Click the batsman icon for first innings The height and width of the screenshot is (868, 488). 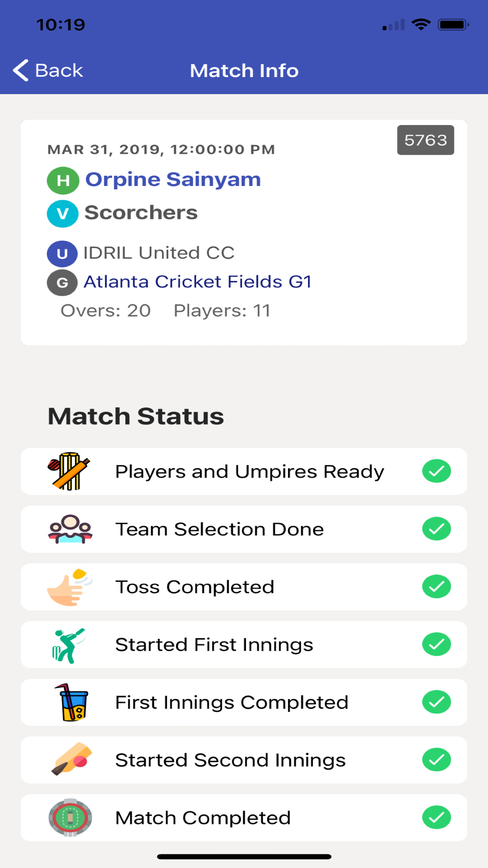(69, 645)
